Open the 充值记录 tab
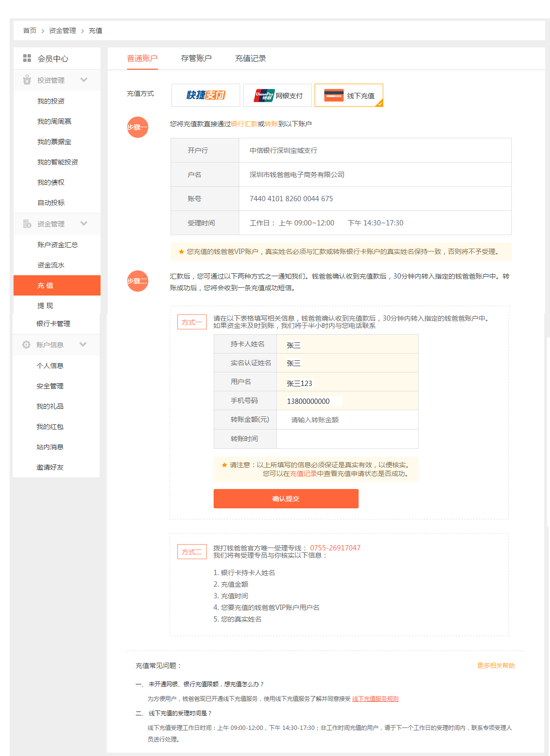The width and height of the screenshot is (550, 756). tap(251, 58)
